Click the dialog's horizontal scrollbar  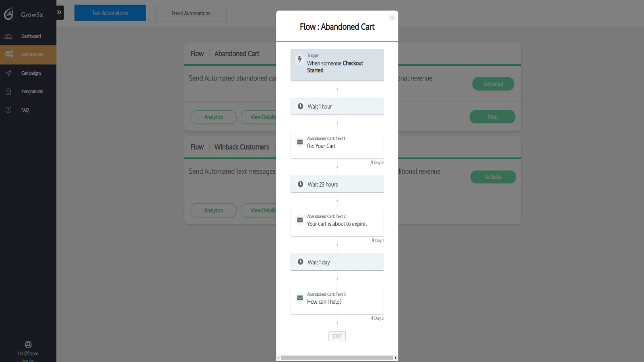(337, 358)
